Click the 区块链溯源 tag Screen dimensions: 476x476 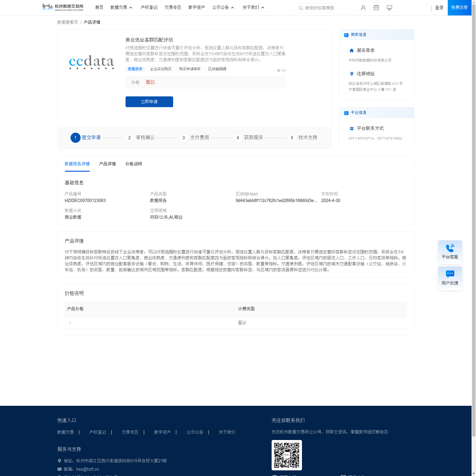(217, 69)
